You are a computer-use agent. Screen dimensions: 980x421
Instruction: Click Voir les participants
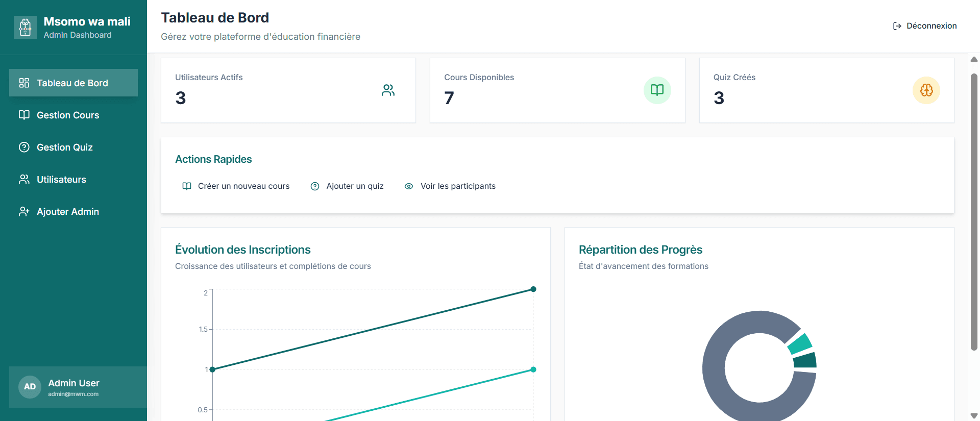pyautogui.click(x=457, y=186)
